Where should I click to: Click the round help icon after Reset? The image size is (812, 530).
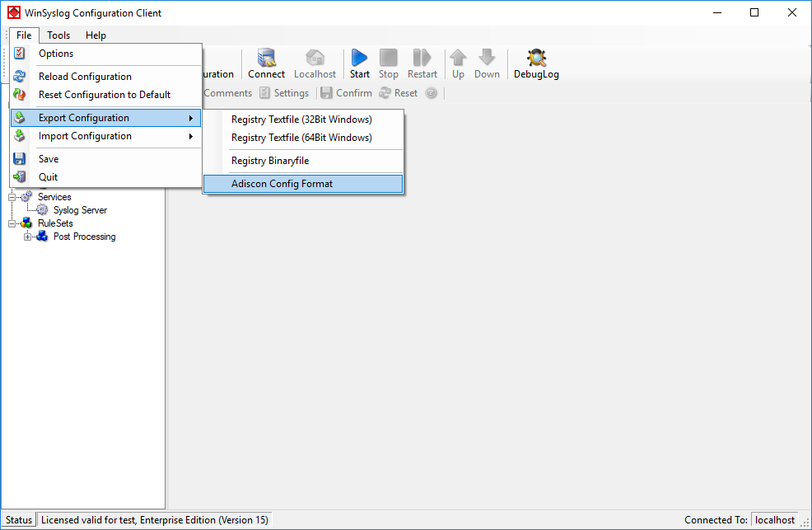click(x=431, y=93)
